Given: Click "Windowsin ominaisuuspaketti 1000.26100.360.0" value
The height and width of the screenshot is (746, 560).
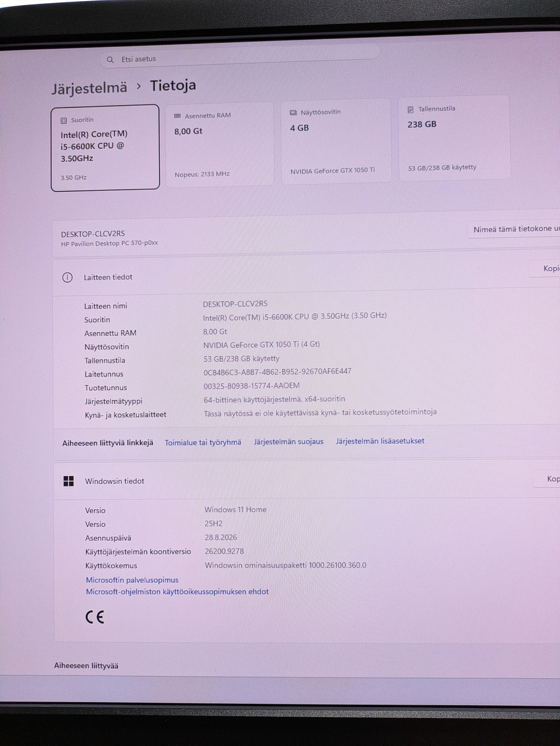Looking at the screenshot, I should [285, 565].
